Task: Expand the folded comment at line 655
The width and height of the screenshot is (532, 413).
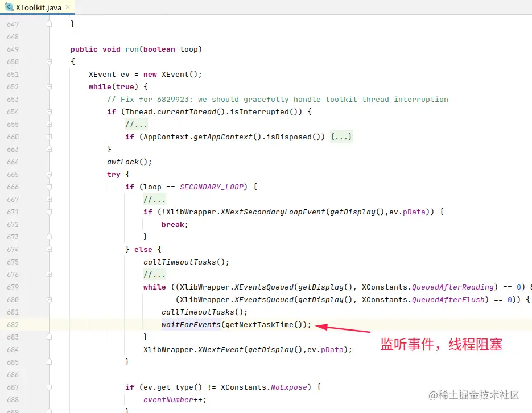Action: point(49,125)
